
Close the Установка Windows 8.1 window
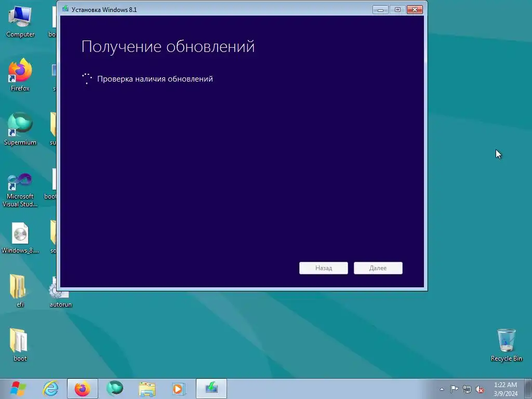[x=415, y=10]
